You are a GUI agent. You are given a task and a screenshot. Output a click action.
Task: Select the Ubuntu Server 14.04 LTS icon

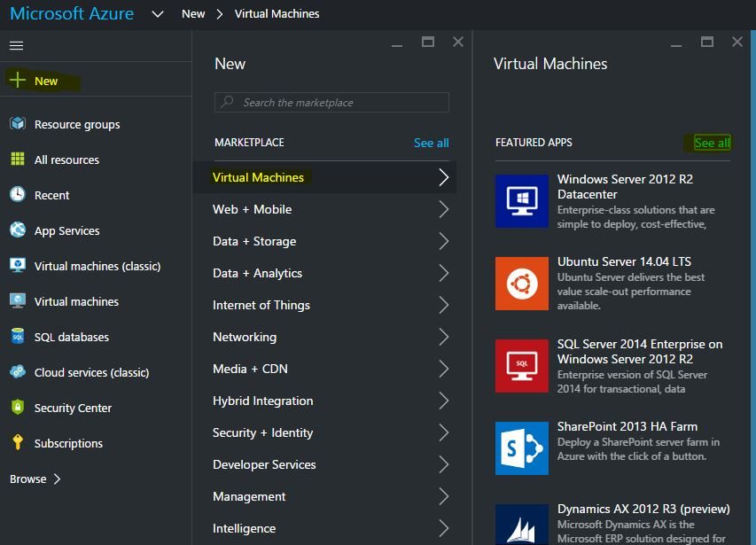521,284
